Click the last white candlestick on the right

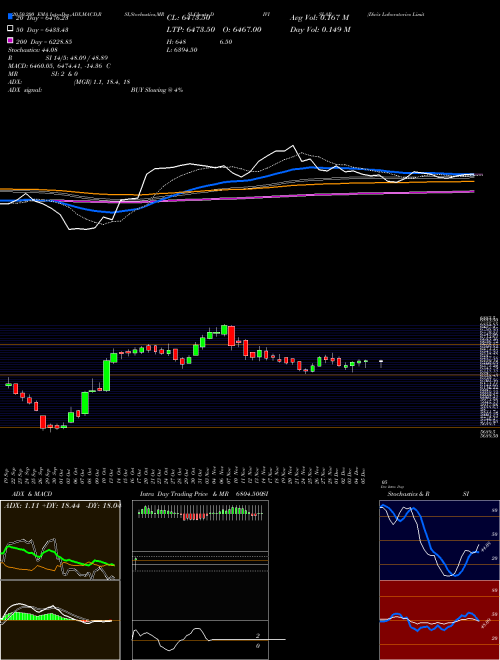[381, 362]
